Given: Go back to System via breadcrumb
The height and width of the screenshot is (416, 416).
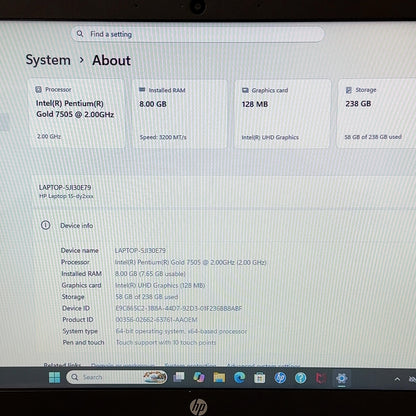Looking at the screenshot, I should point(48,60).
